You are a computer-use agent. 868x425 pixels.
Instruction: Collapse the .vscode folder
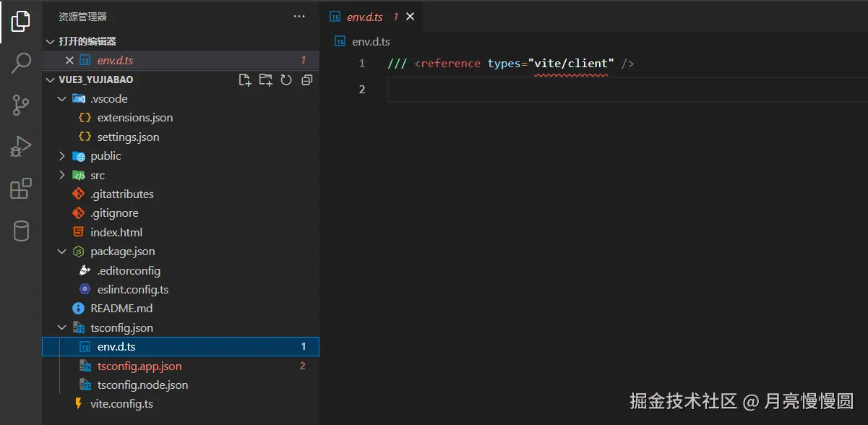(62, 98)
